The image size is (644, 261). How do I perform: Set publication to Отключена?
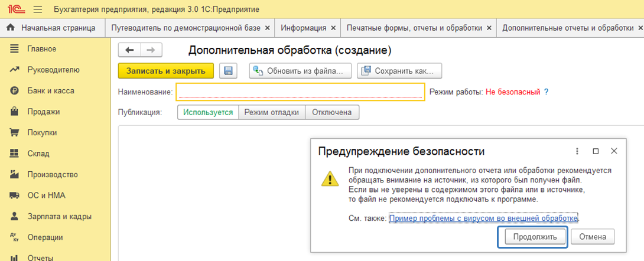point(332,112)
